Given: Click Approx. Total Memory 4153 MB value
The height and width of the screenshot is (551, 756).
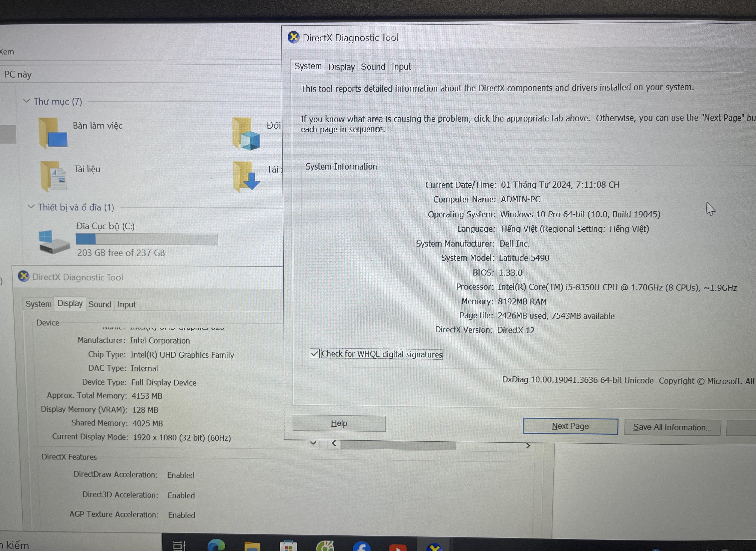Looking at the screenshot, I should tap(147, 396).
